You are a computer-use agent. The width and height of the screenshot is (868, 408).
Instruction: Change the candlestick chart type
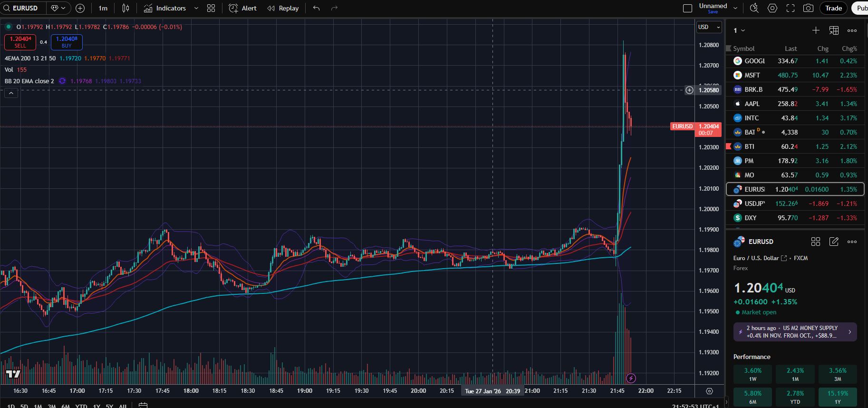tap(125, 8)
